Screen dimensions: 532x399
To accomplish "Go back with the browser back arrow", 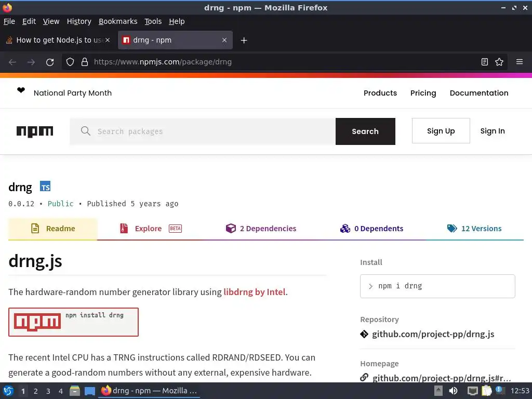I will (x=12, y=62).
